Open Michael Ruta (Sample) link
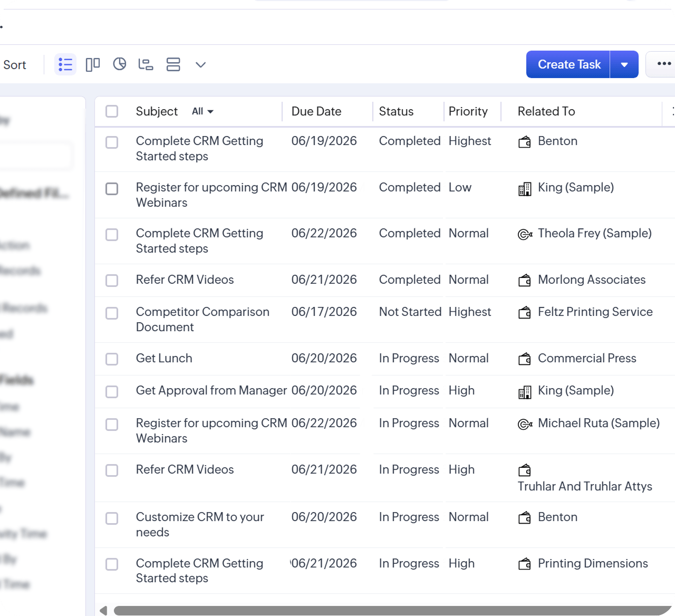This screenshot has width=675, height=616. 599,423
